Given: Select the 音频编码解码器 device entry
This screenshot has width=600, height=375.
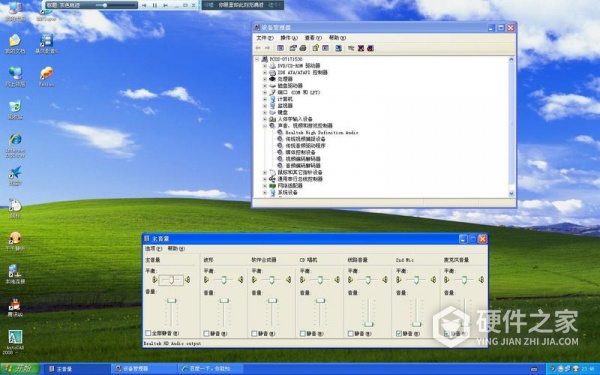Looking at the screenshot, I should pos(303,166).
